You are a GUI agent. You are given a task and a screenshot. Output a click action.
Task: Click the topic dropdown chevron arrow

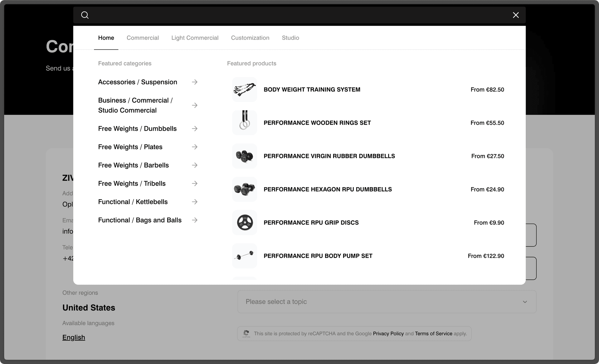525,302
